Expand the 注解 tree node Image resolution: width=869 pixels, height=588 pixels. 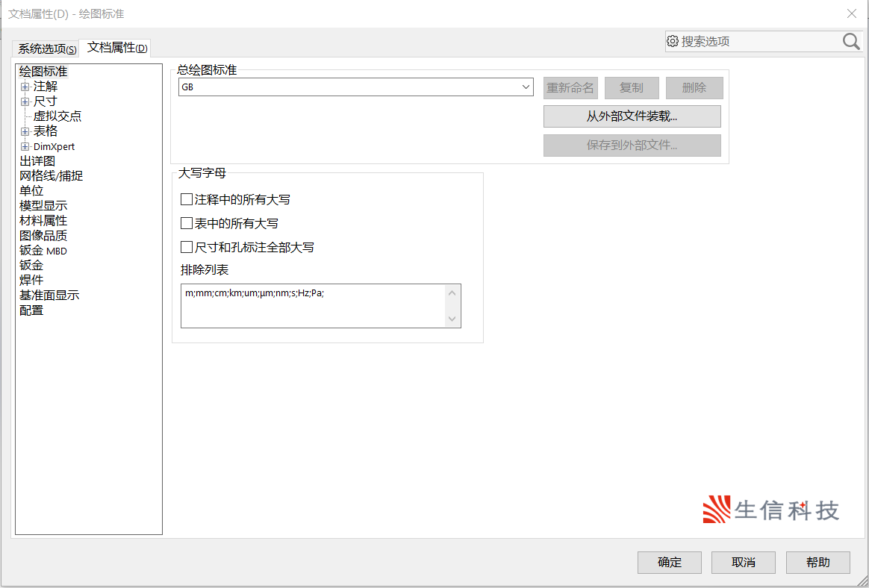tap(25, 87)
